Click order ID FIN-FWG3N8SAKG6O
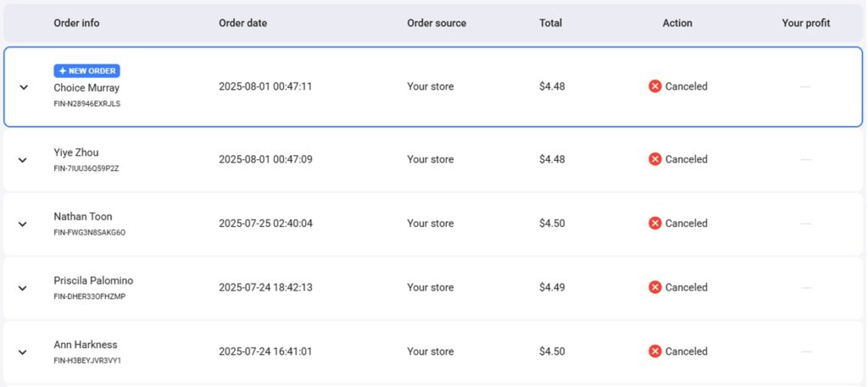 (89, 233)
